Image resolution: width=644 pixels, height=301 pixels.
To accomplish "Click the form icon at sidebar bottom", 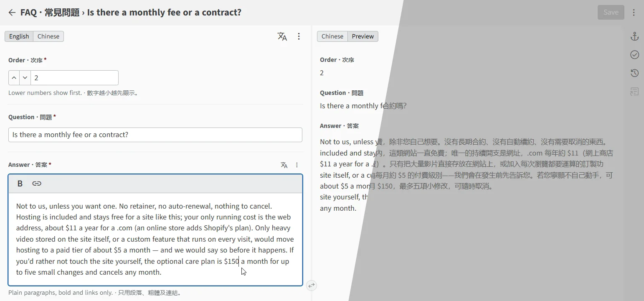I will (634, 92).
